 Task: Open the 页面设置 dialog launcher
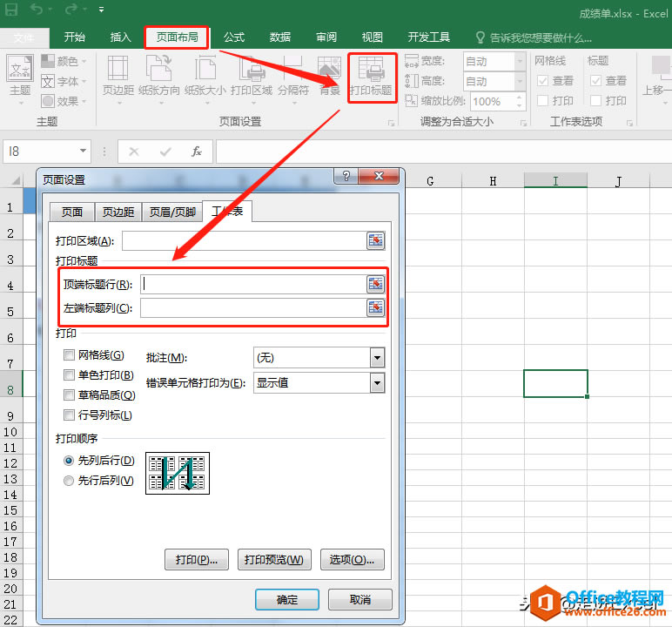[391, 123]
